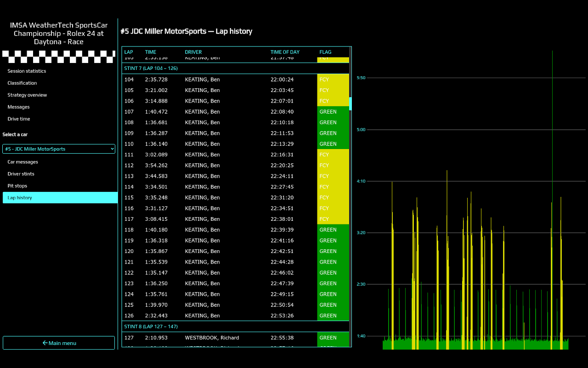The image size is (588, 368).
Task: Click the lap table scrollbar thumb
Action: [350, 104]
